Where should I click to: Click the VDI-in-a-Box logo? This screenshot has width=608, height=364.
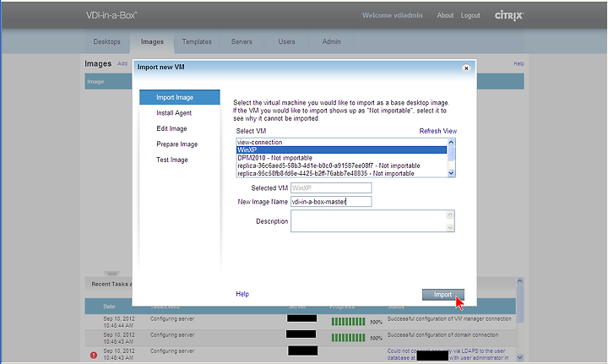(x=111, y=15)
